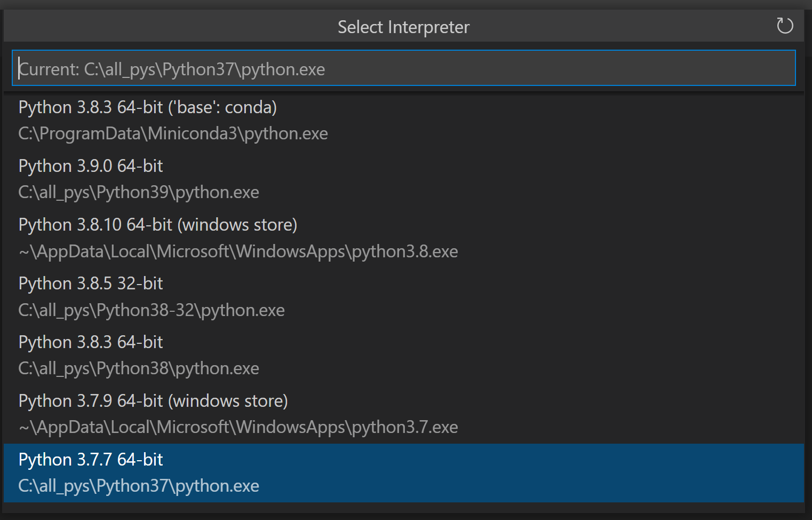Choose Python 3.8.3 64-bit in Python38 folder
The width and height of the screenshot is (812, 520).
pyautogui.click(x=404, y=356)
